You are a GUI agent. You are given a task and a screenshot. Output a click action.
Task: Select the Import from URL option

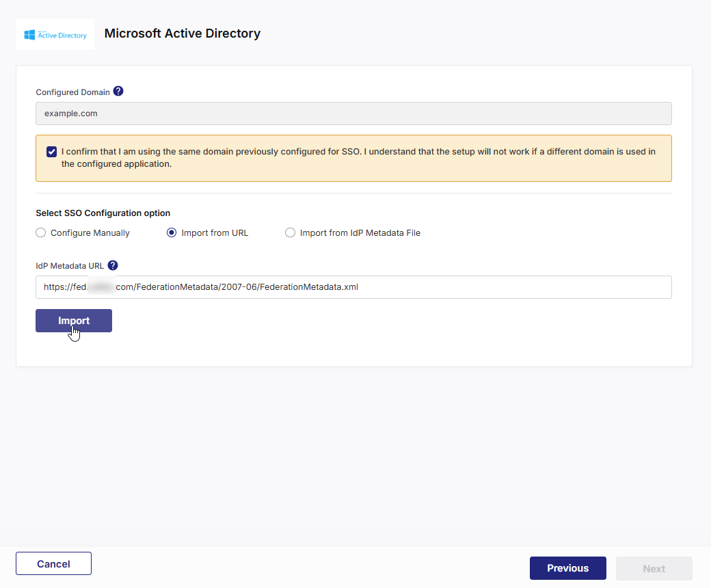coord(171,232)
